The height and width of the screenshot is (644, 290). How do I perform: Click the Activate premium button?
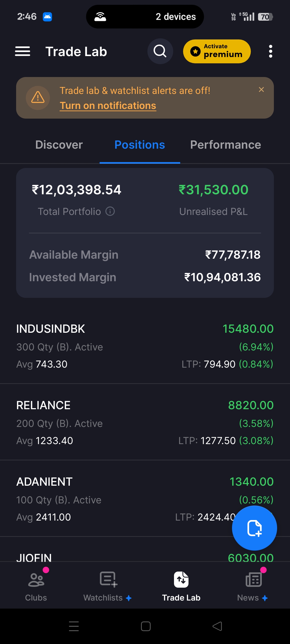[217, 51]
